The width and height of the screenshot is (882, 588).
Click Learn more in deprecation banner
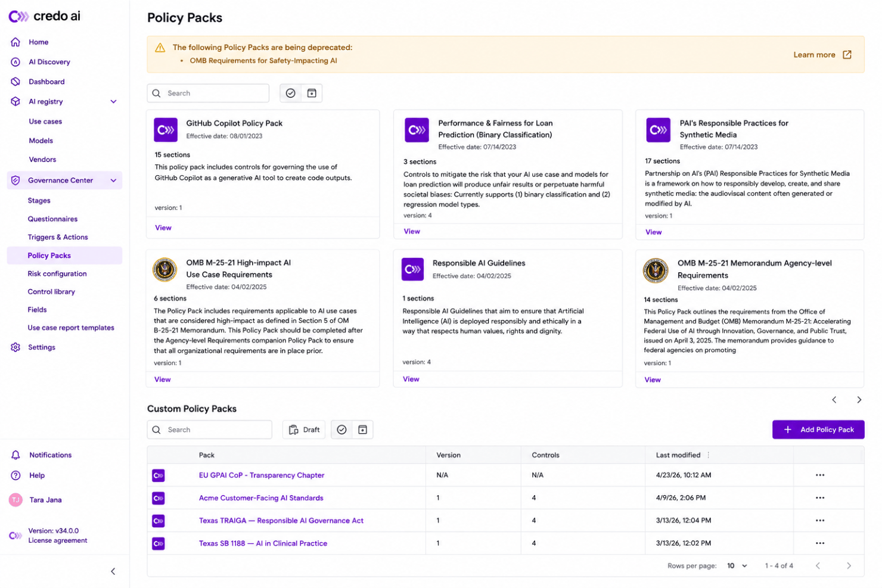click(x=814, y=55)
